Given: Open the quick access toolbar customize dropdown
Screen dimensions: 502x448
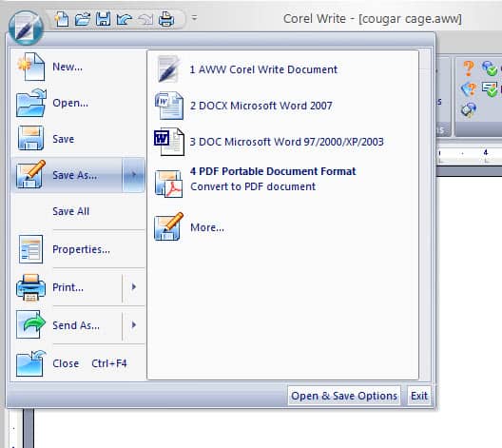Looking at the screenshot, I should coord(194,18).
